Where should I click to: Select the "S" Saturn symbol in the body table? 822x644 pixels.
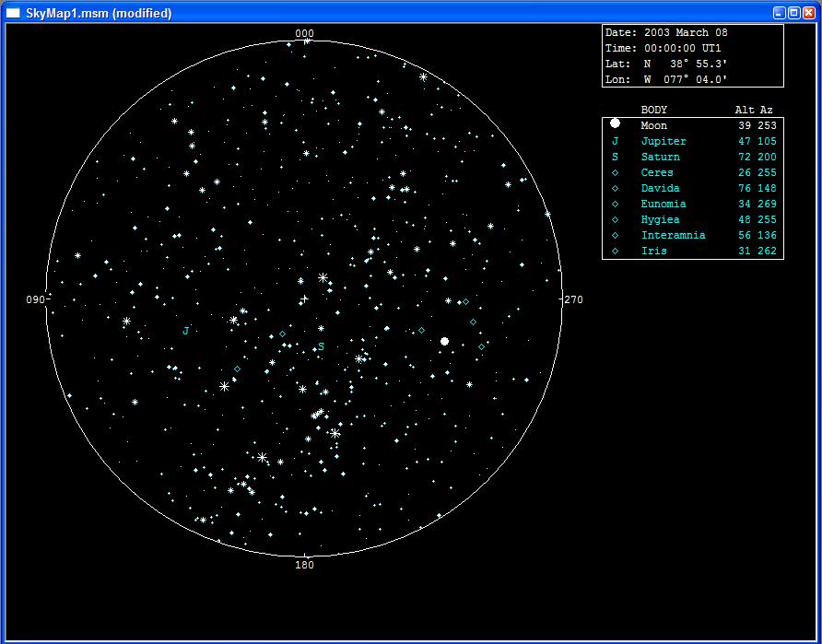(x=614, y=157)
